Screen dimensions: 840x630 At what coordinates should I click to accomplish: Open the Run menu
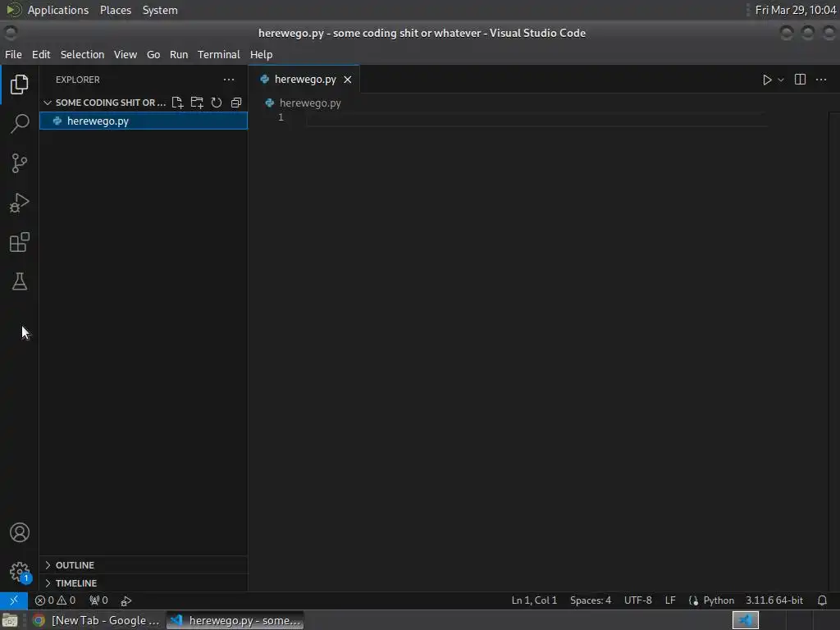pyautogui.click(x=178, y=55)
